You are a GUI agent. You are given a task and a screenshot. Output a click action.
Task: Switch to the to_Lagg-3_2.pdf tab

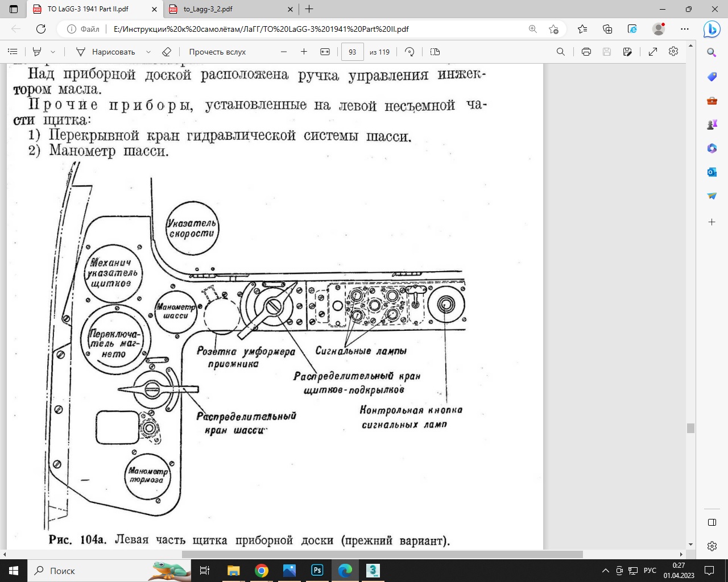click(x=230, y=9)
